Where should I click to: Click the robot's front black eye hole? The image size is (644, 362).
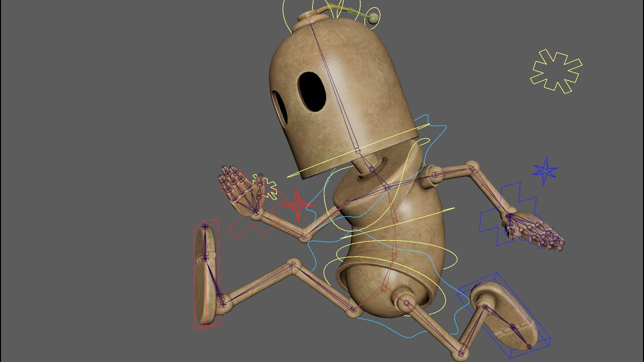(312, 92)
